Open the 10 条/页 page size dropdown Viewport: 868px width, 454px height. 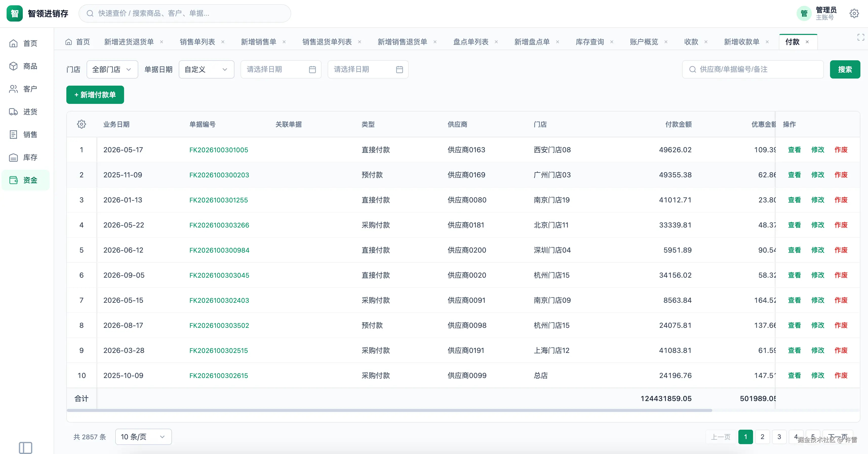[x=143, y=437]
